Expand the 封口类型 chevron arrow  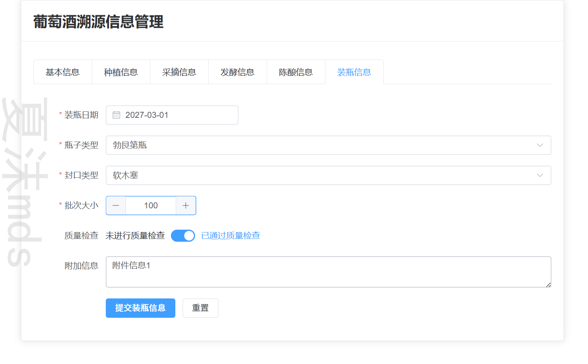coord(540,175)
